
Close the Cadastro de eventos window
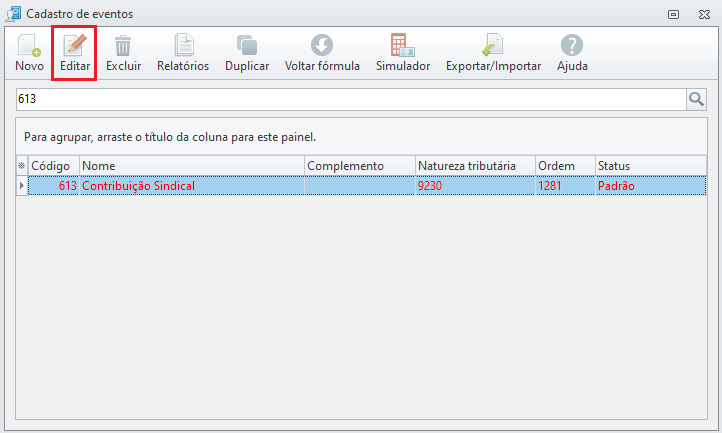(704, 14)
